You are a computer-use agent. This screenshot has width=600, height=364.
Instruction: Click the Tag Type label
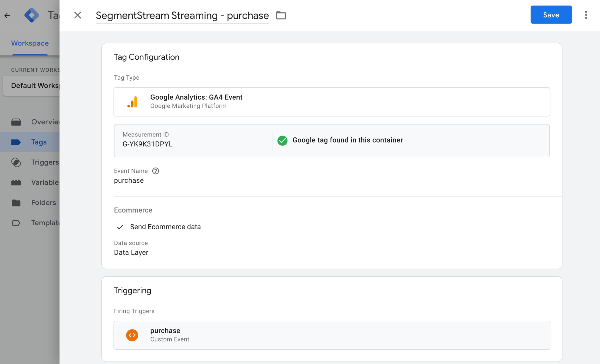pos(127,78)
